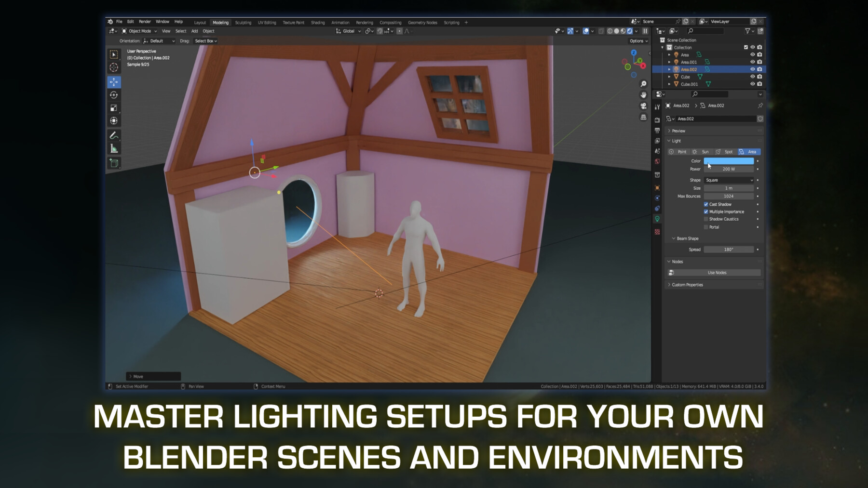Image resolution: width=868 pixels, height=488 pixels.
Task: Select the Measure tool
Action: click(x=114, y=148)
